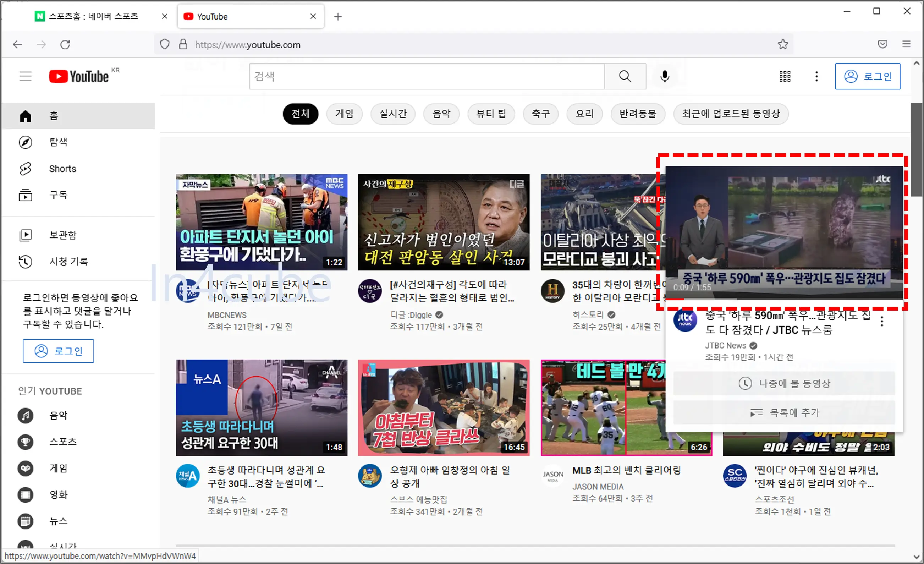The width and height of the screenshot is (924, 564).
Task: Select the 음악 filter chip
Action: point(441,114)
